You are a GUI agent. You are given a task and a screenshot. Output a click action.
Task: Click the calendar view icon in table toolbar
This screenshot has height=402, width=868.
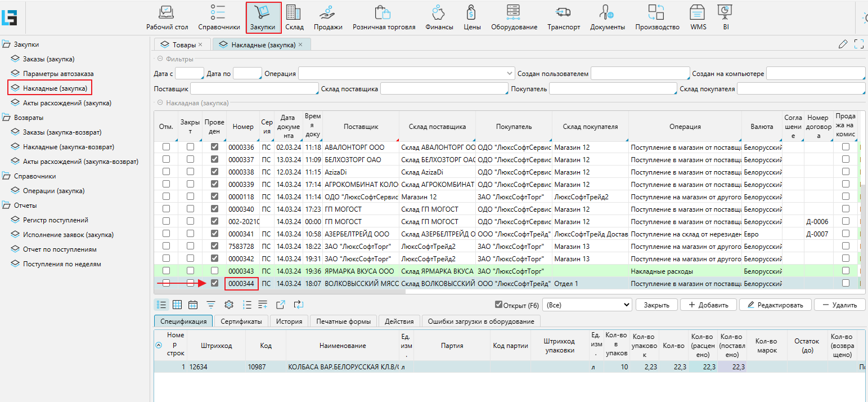pyautogui.click(x=193, y=305)
